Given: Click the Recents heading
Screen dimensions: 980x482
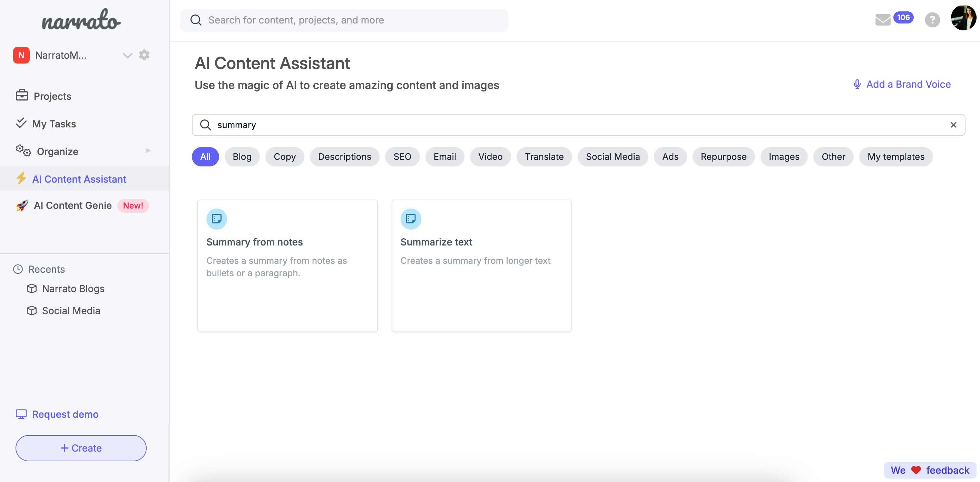Looking at the screenshot, I should pyautogui.click(x=47, y=269).
